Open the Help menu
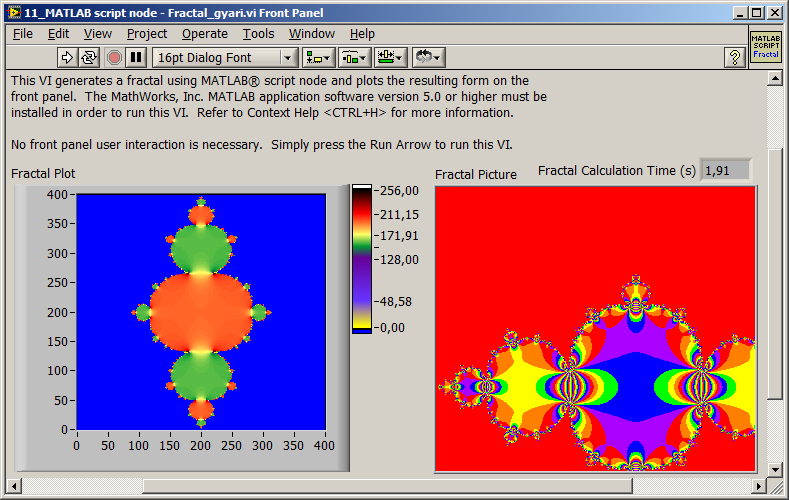The width and height of the screenshot is (789, 500). [x=362, y=34]
